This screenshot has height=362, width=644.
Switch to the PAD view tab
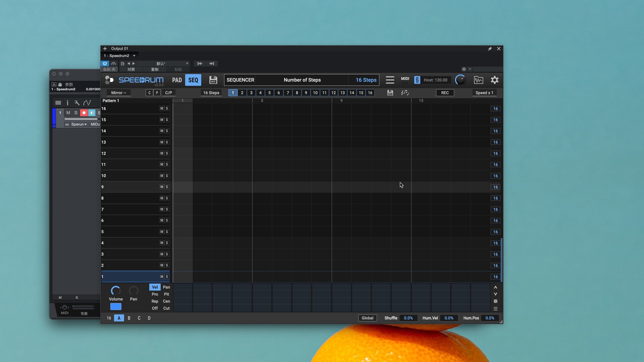(177, 80)
